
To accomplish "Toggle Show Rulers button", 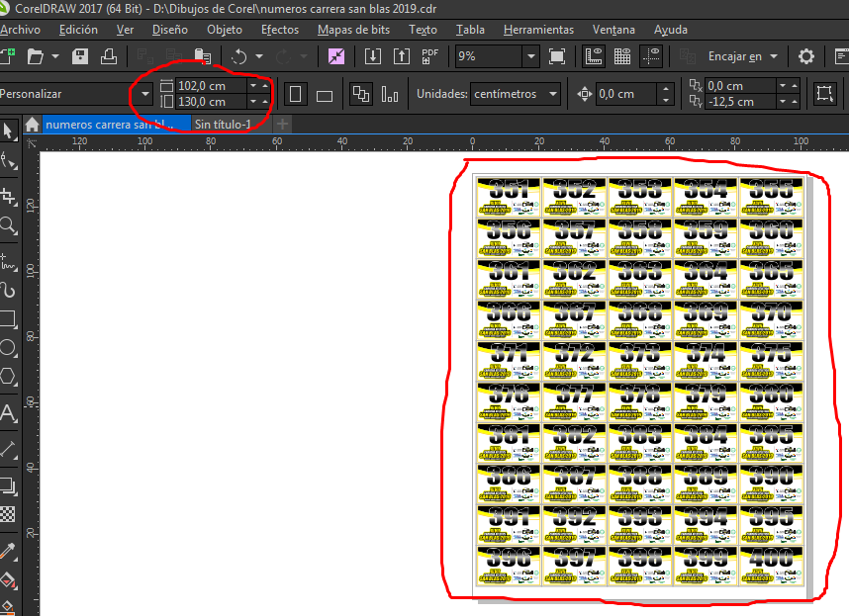I will [594, 56].
